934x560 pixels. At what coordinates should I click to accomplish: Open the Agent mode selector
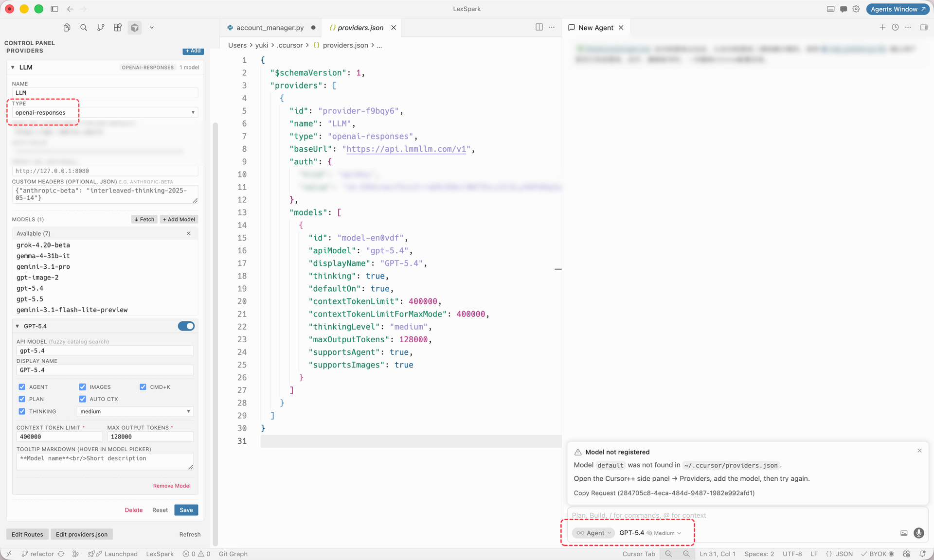[593, 533]
